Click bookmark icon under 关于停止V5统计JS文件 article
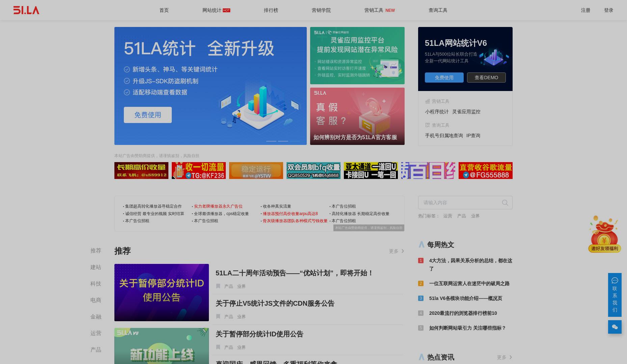Viewport: 627px width, 364px height. (x=218, y=316)
